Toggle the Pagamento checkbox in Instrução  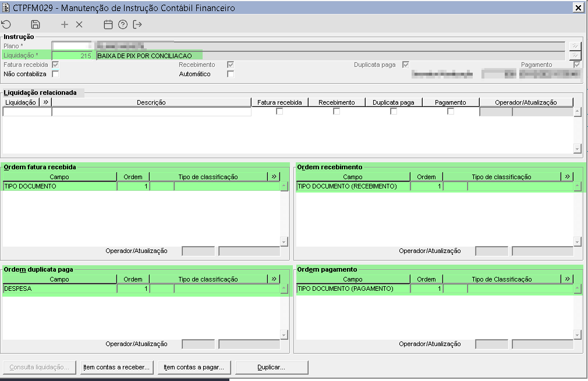[x=577, y=65]
